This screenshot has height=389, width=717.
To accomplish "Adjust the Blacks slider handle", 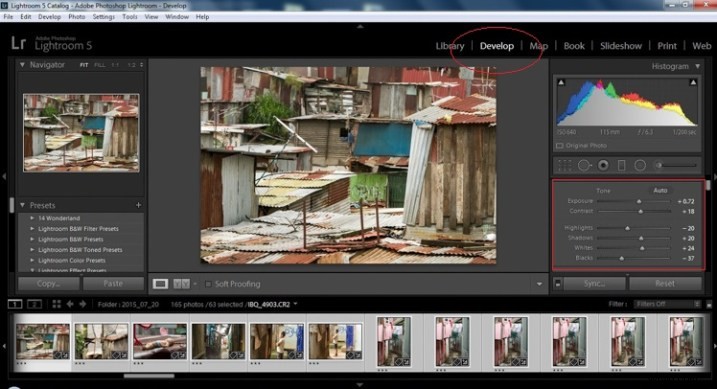I will [621, 258].
